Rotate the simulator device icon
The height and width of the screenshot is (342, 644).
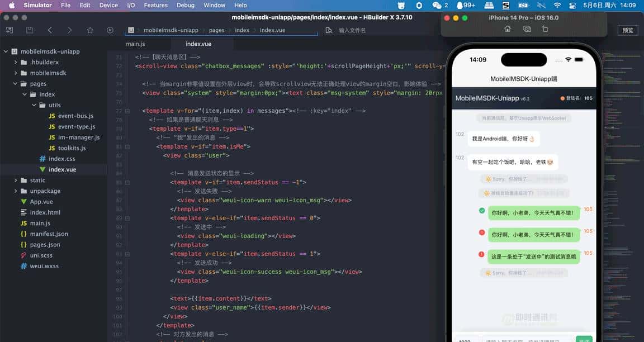tap(545, 29)
